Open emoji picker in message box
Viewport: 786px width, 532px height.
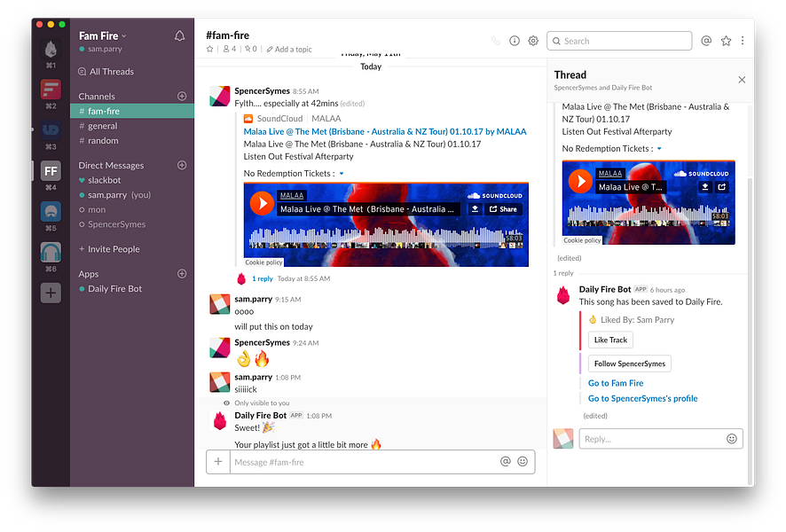523,461
